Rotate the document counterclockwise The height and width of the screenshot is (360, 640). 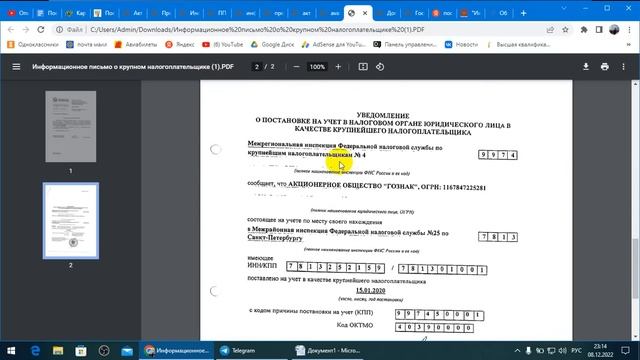click(380, 67)
